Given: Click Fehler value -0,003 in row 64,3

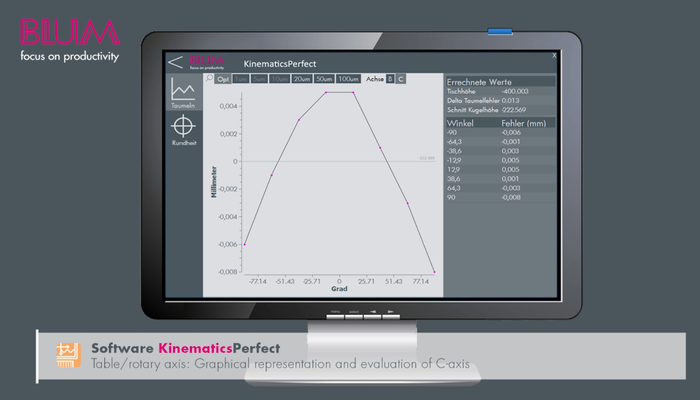Looking at the screenshot, I should 511,188.
